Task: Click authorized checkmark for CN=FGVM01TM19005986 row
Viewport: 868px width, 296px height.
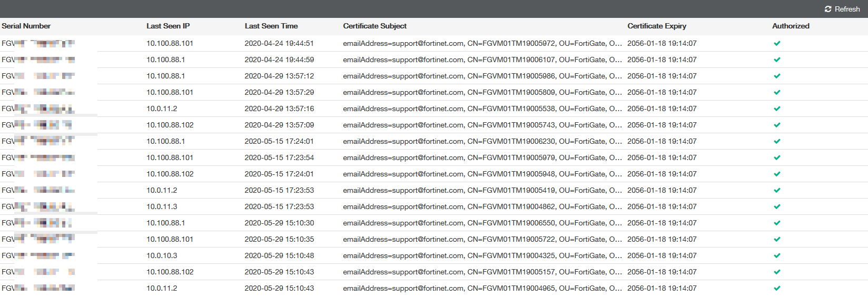Action: (777, 76)
